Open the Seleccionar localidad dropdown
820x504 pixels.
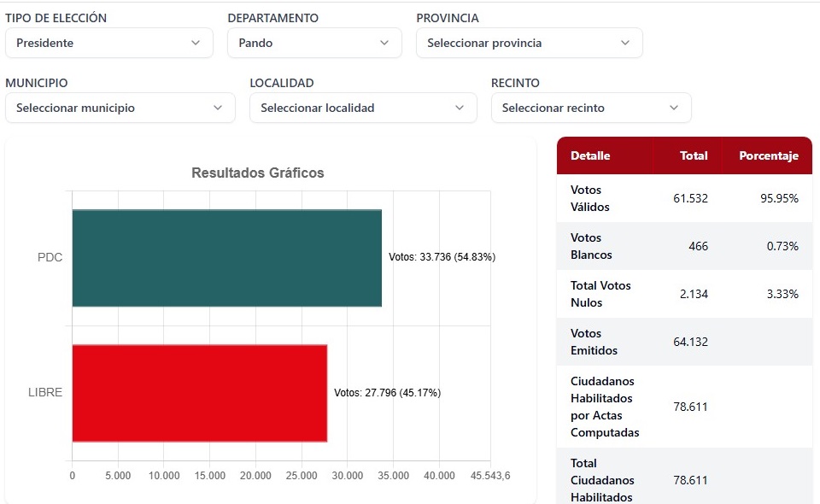point(362,108)
